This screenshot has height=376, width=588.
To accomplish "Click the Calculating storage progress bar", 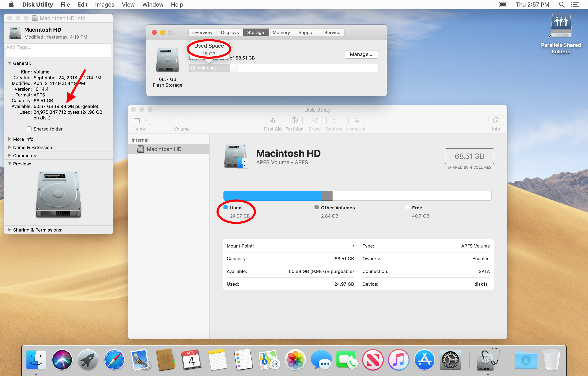I will pyautogui.click(x=283, y=68).
